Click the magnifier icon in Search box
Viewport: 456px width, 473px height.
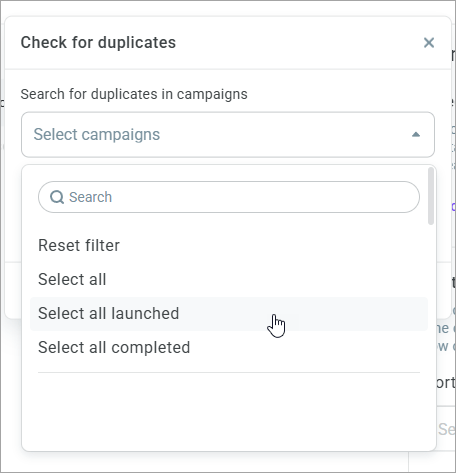point(57,197)
